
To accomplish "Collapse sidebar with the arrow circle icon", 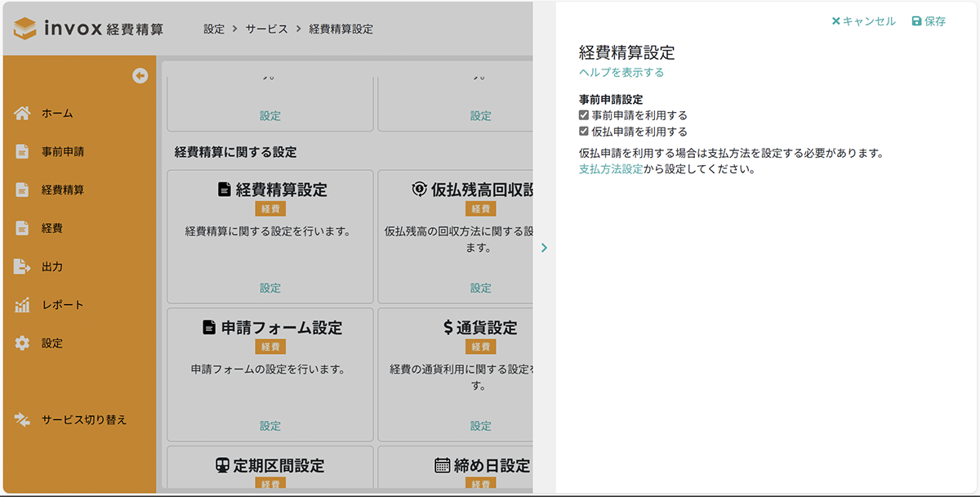I will coord(140,76).
